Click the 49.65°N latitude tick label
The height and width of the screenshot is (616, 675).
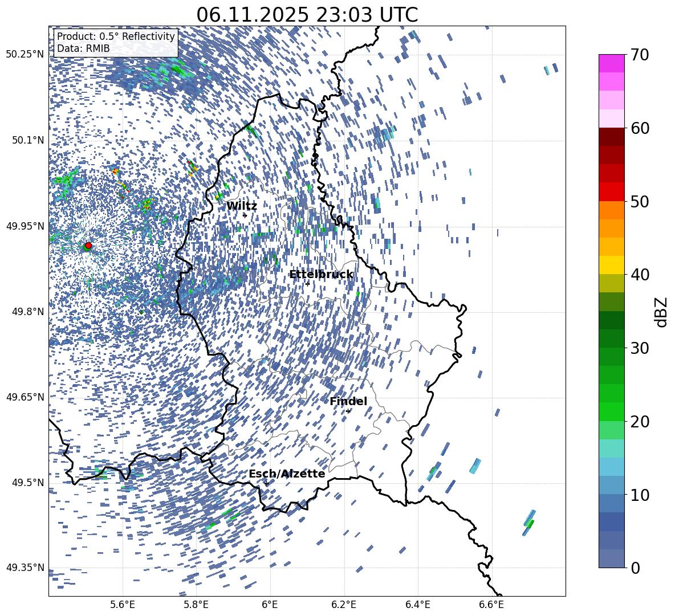pos(25,397)
